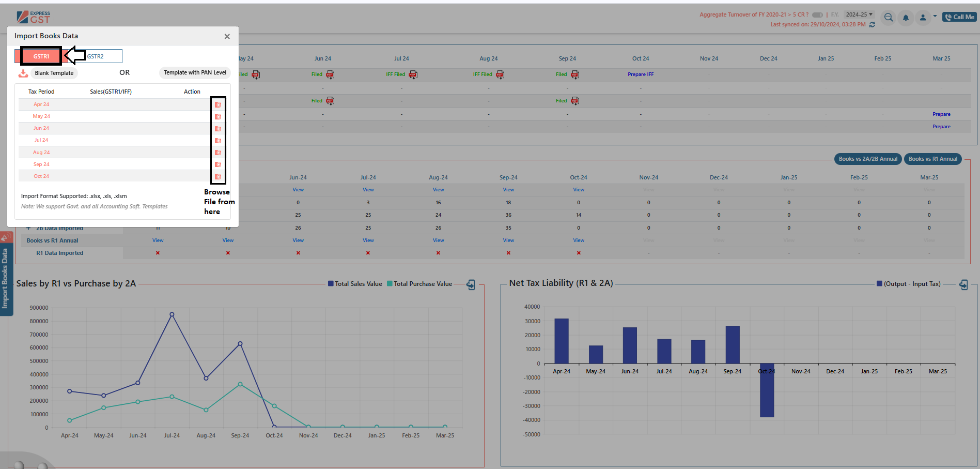The width and height of the screenshot is (980, 469).
Task: Browse file for Jun 24 period
Action: pos(218,128)
